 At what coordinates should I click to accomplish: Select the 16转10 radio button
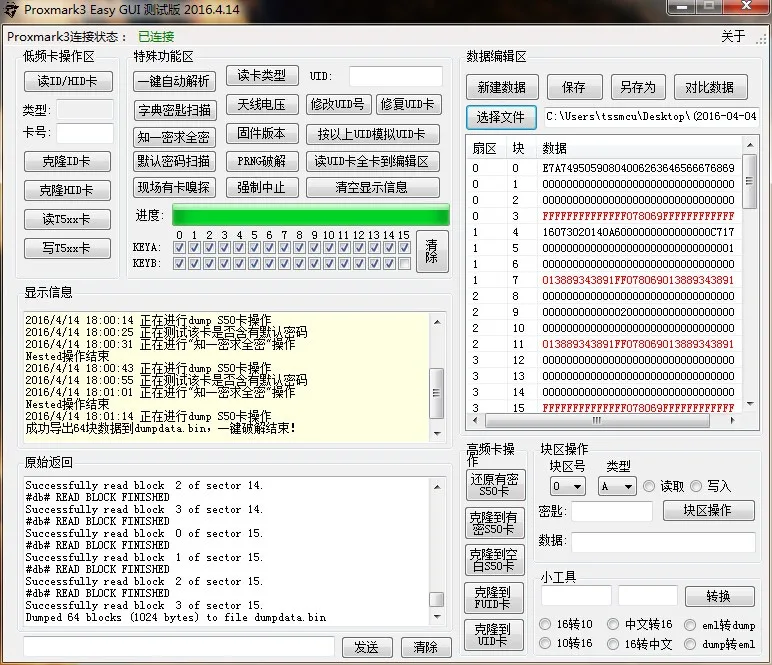[x=545, y=624]
